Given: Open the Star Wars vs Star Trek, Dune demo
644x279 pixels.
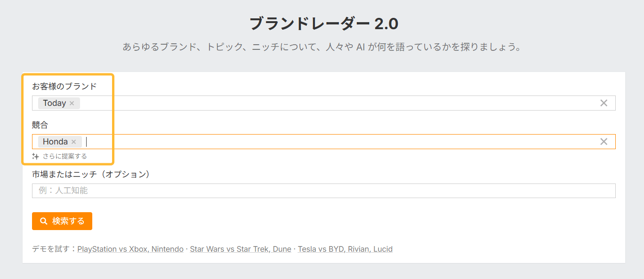Looking at the screenshot, I should 241,249.
